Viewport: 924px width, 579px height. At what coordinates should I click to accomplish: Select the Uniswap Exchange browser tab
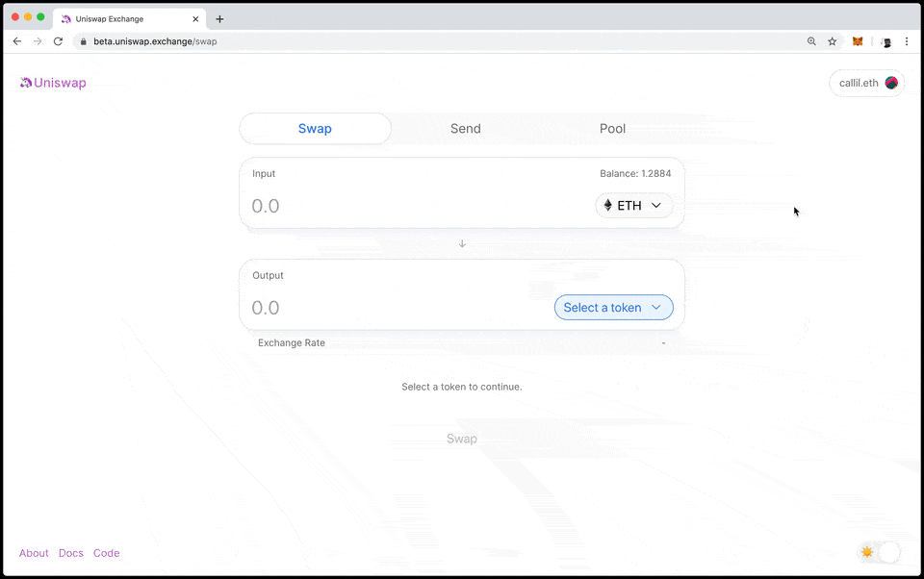tap(130, 19)
